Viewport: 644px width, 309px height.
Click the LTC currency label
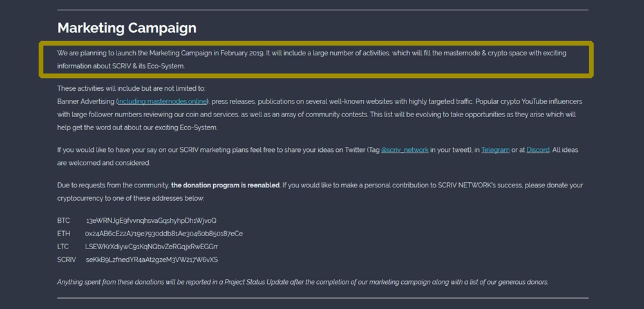(x=63, y=247)
